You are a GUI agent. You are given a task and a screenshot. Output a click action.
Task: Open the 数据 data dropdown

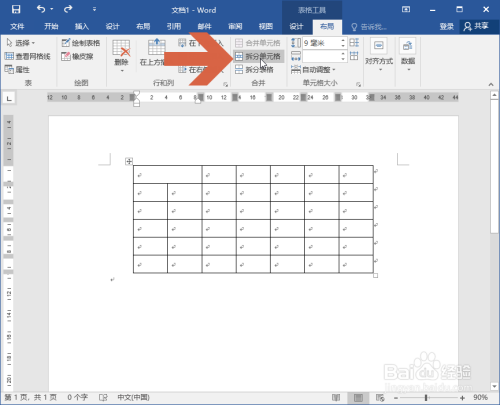tap(408, 55)
